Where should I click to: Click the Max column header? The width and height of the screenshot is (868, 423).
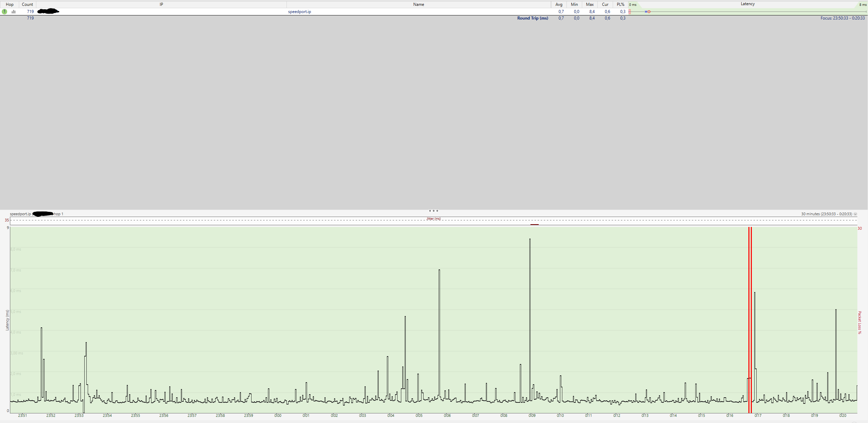click(x=590, y=4)
